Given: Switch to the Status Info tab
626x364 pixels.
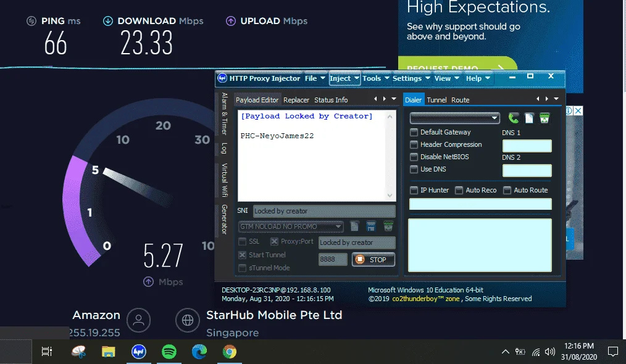Looking at the screenshot, I should click(x=331, y=100).
